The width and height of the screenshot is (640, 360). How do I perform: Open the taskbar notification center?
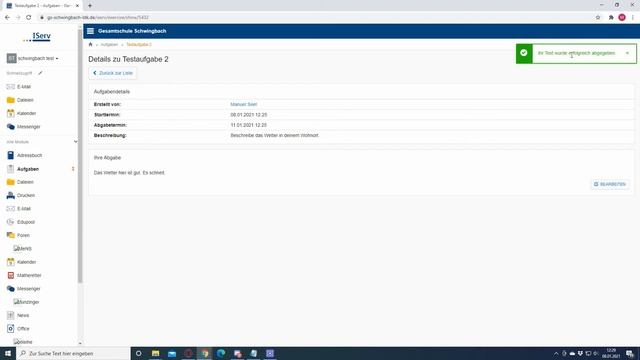[x=630, y=353]
